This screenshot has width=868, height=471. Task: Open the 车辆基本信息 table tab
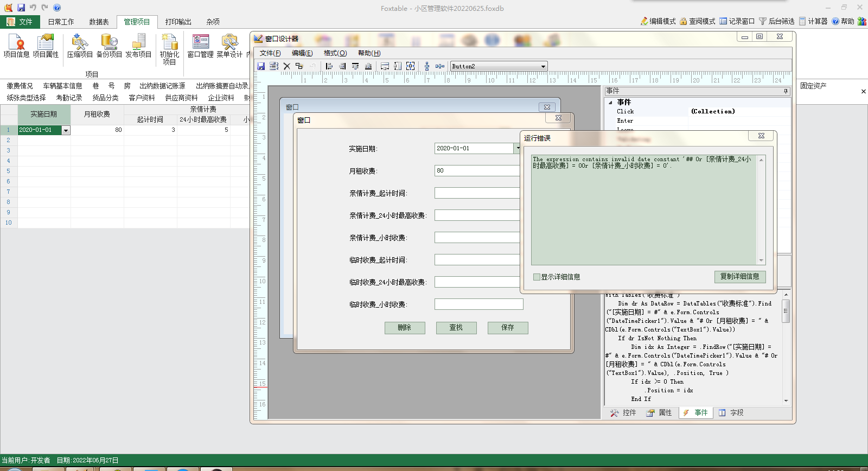click(x=62, y=86)
